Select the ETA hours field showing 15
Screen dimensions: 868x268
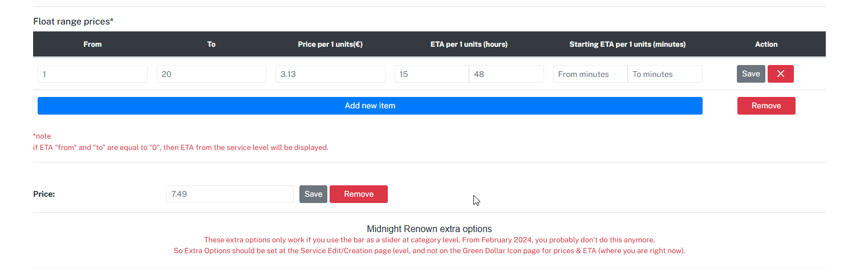click(x=432, y=74)
